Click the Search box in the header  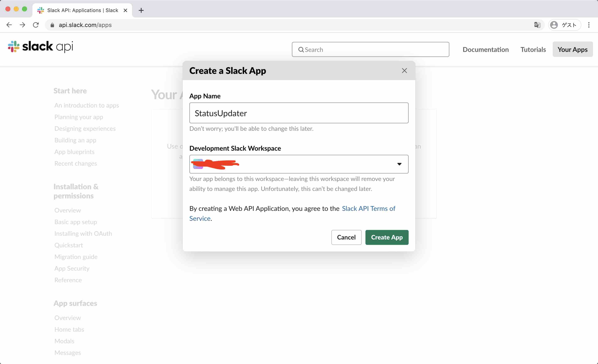370,49
